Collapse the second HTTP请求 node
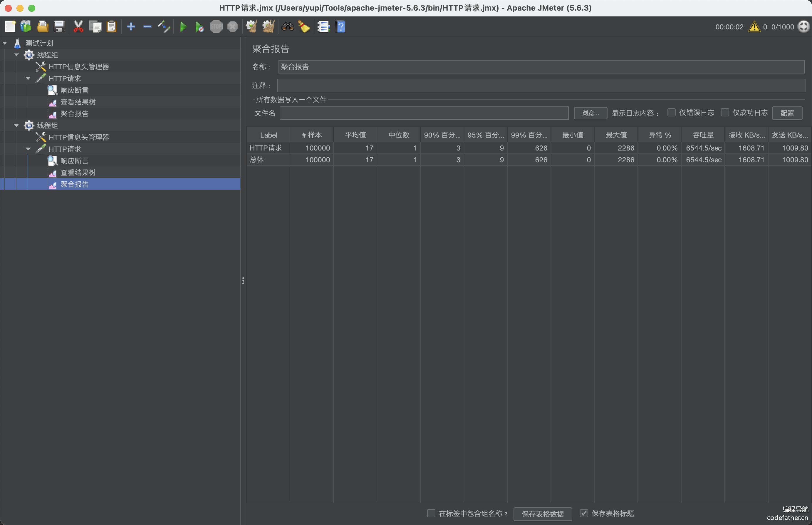812x525 pixels. (28, 149)
